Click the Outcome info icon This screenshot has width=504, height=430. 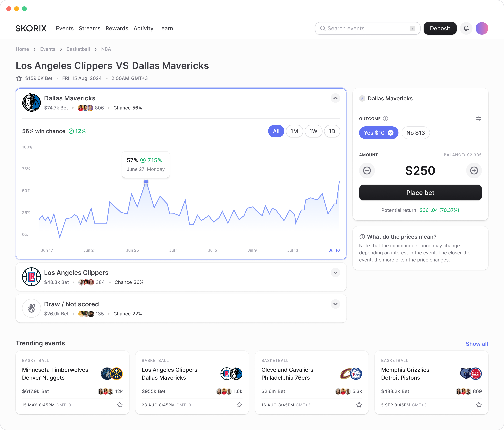[385, 119]
